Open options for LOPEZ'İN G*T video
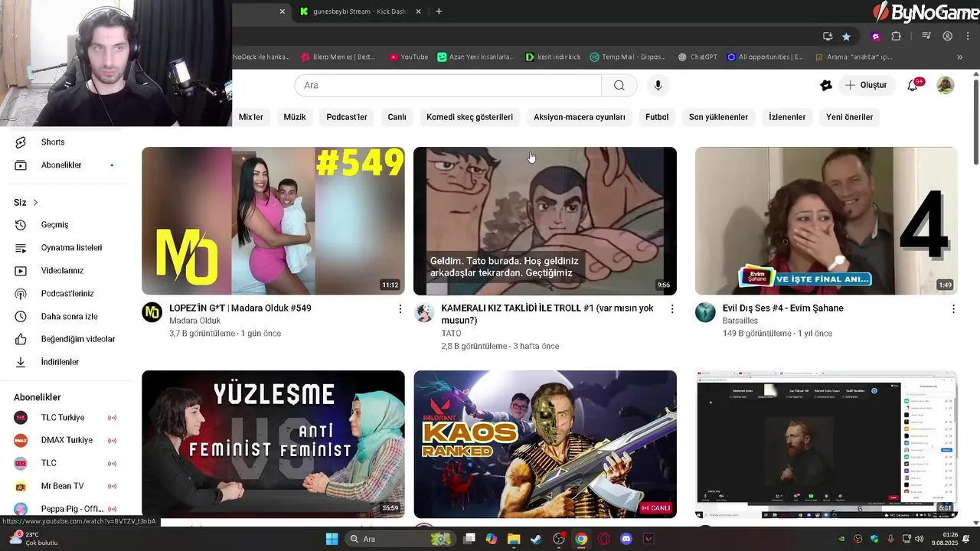980x551 pixels. tap(400, 308)
